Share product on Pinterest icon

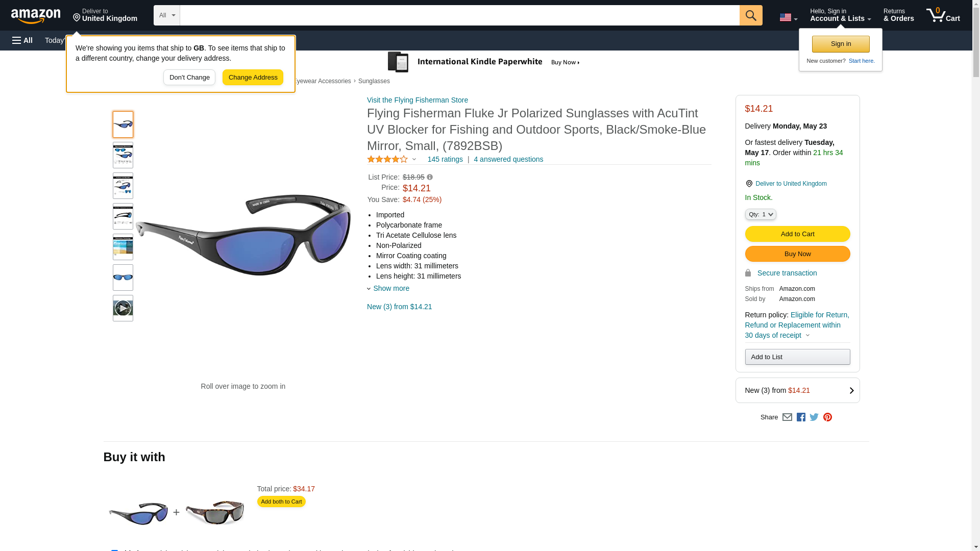[827, 417]
